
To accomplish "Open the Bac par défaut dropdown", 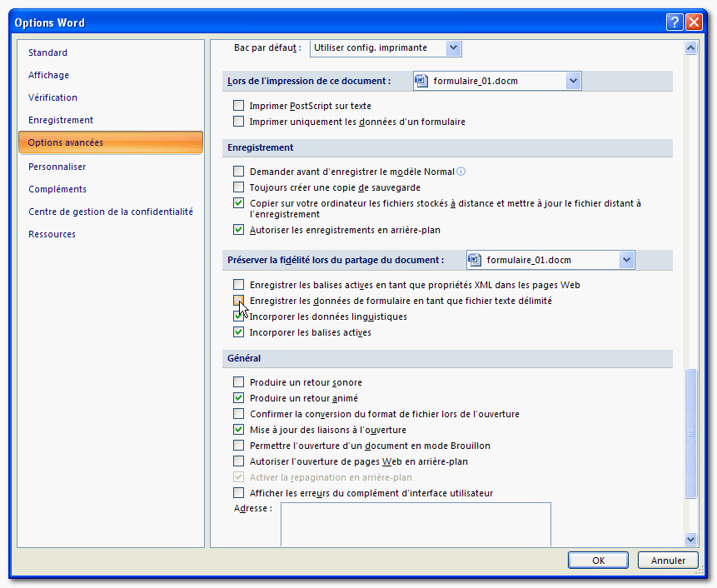I will click(x=453, y=47).
